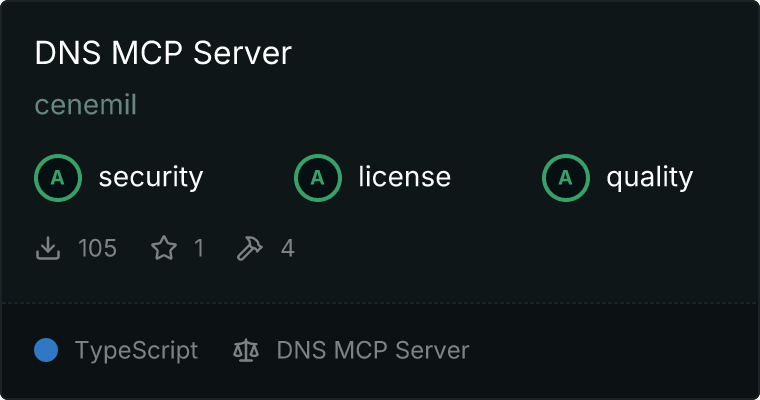
Task: Click the 105 downloads count
Action: click(x=98, y=248)
